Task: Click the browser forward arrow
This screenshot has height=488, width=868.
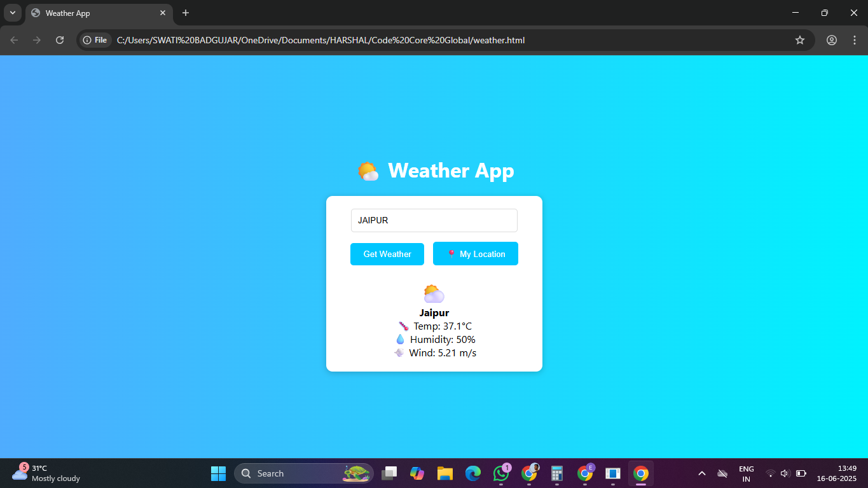Action: click(x=37, y=40)
